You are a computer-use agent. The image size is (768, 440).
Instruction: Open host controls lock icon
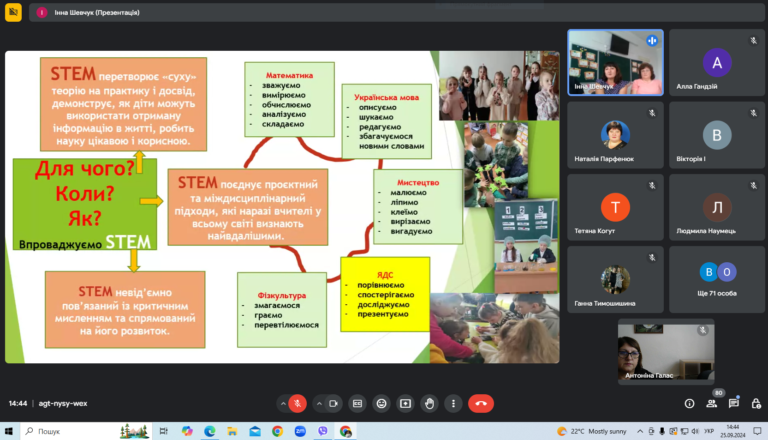point(756,404)
